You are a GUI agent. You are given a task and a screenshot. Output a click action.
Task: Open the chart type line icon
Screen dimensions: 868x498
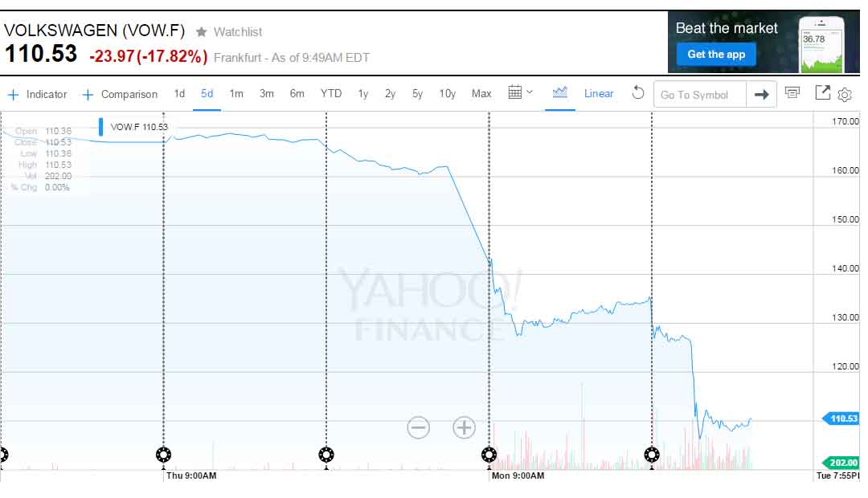coord(560,93)
